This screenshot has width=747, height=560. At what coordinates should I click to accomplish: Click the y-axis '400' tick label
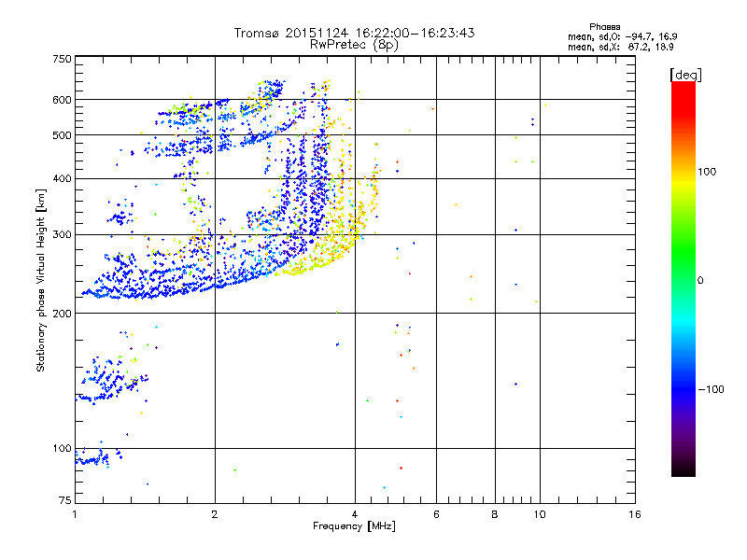click(x=62, y=179)
